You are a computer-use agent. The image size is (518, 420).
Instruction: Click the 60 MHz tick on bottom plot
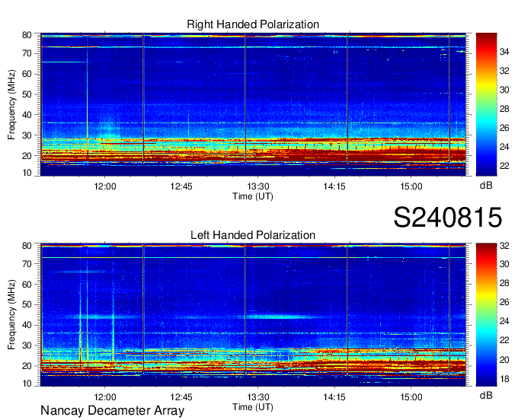(27, 284)
